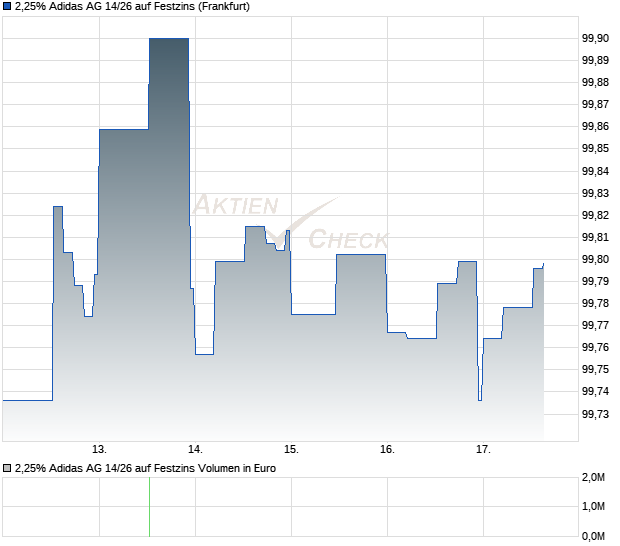620x546 pixels.
Task: Click the 99,90 peak plateau of price line
Action: (169, 38)
